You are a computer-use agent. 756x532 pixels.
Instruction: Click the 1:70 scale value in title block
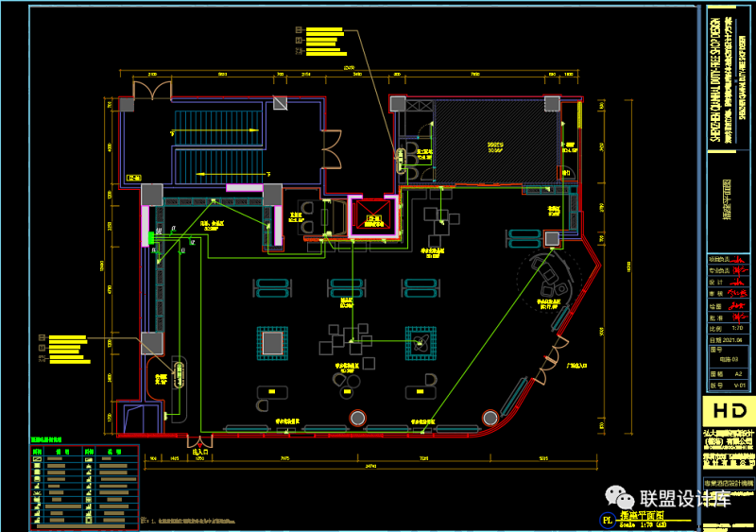[x=740, y=326]
